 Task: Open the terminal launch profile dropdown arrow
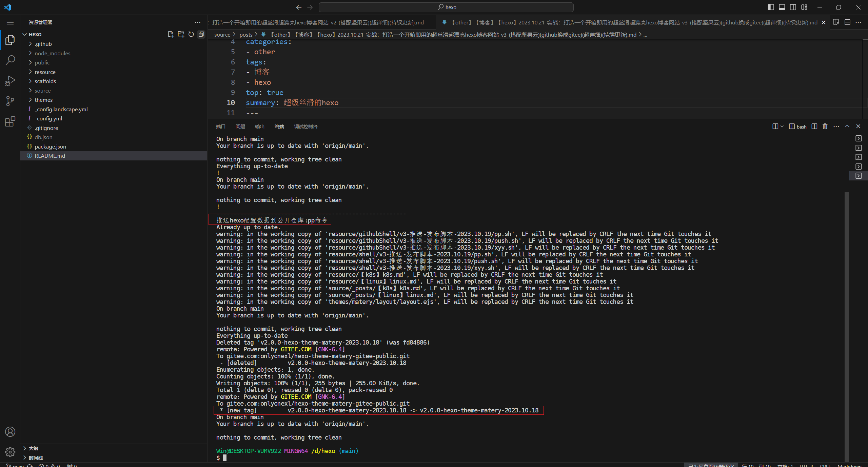[x=782, y=127]
